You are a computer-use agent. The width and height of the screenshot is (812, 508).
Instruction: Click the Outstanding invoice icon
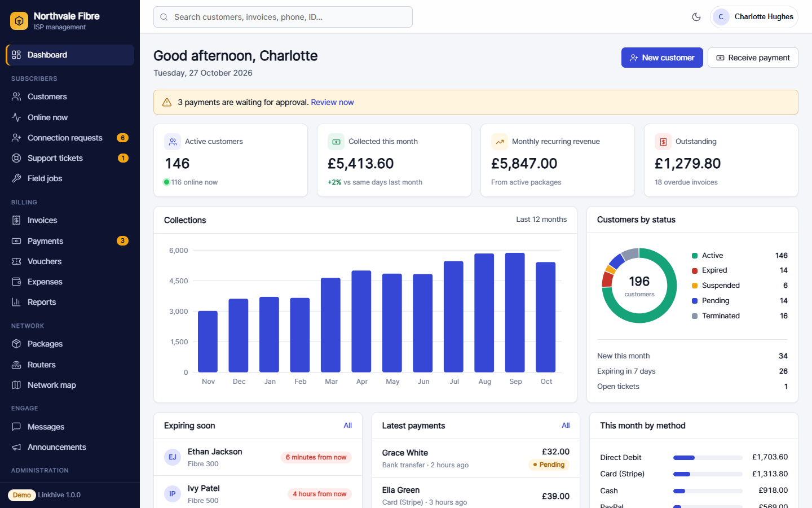(663, 142)
